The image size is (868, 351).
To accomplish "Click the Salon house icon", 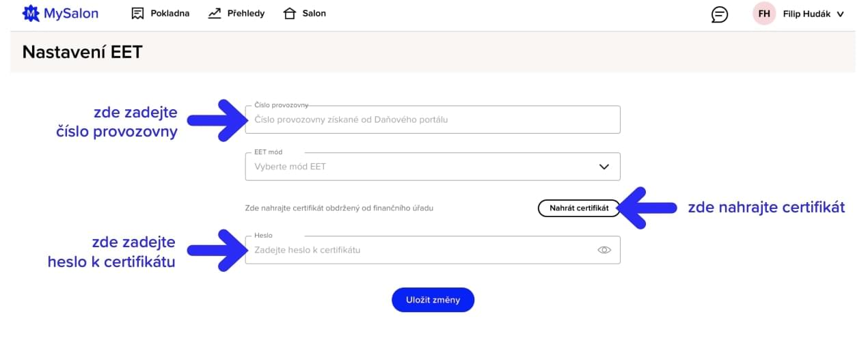I will coord(290,13).
